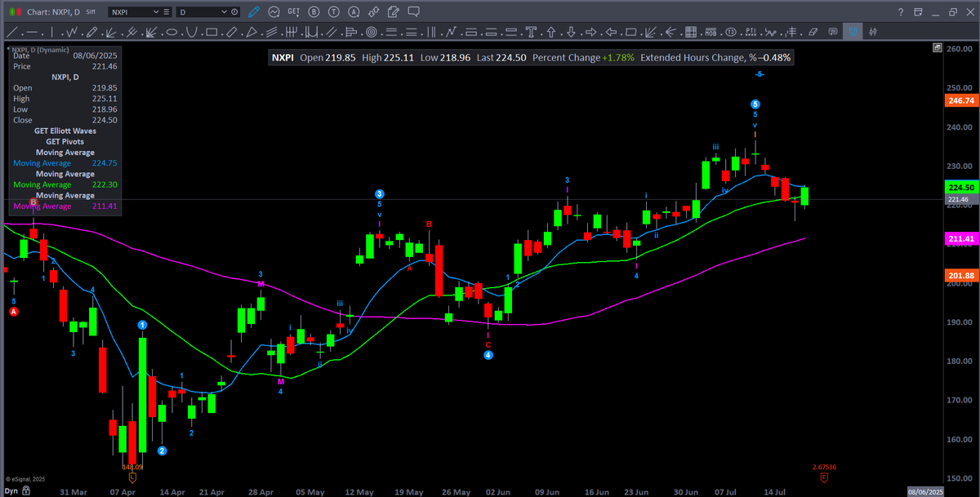Click the GET Elliott Waves label
The height and width of the screenshot is (497, 980).
65,131
